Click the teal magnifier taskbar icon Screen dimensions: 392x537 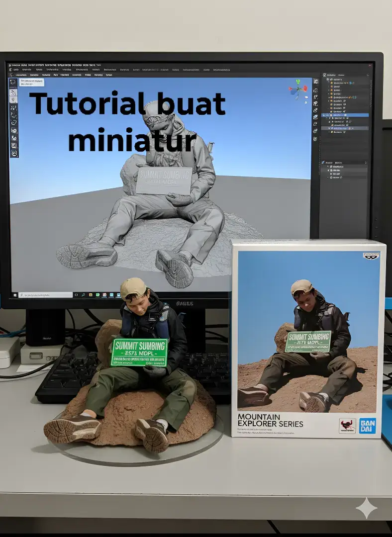tap(83, 295)
